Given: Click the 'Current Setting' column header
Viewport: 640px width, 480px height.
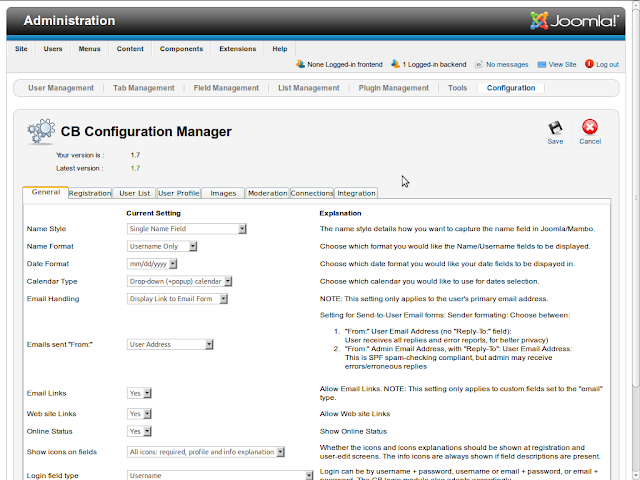Looking at the screenshot, I should point(153,213).
